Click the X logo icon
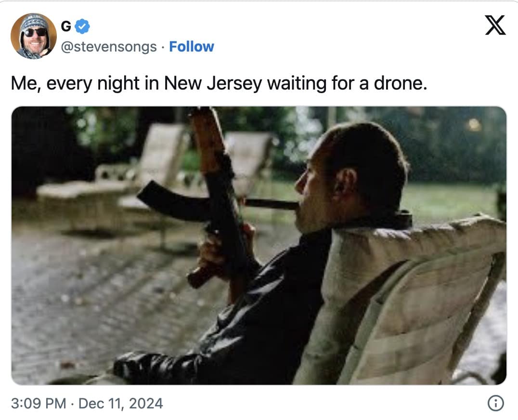The width and height of the screenshot is (518, 420). pyautogui.click(x=495, y=25)
